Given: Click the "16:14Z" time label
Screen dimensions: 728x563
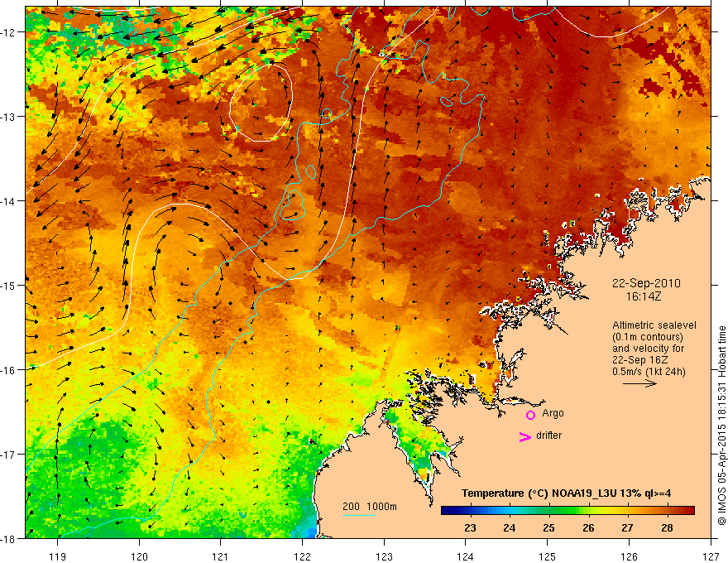Looking at the screenshot, I should coord(643,296).
